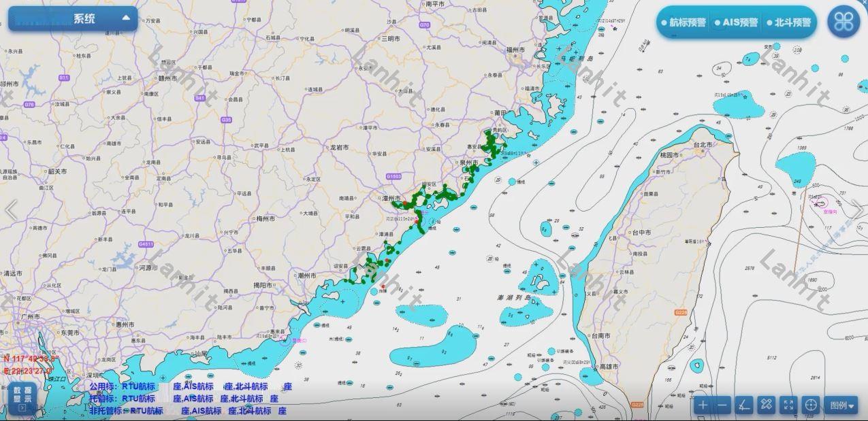Click the left arrow at map edge
Viewport: 868px width, 421px height.
11,211
